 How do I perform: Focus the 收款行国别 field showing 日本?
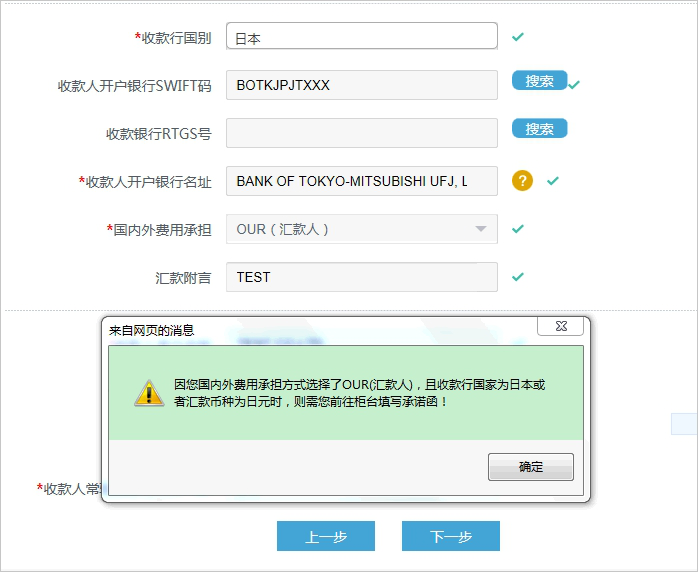click(361, 37)
